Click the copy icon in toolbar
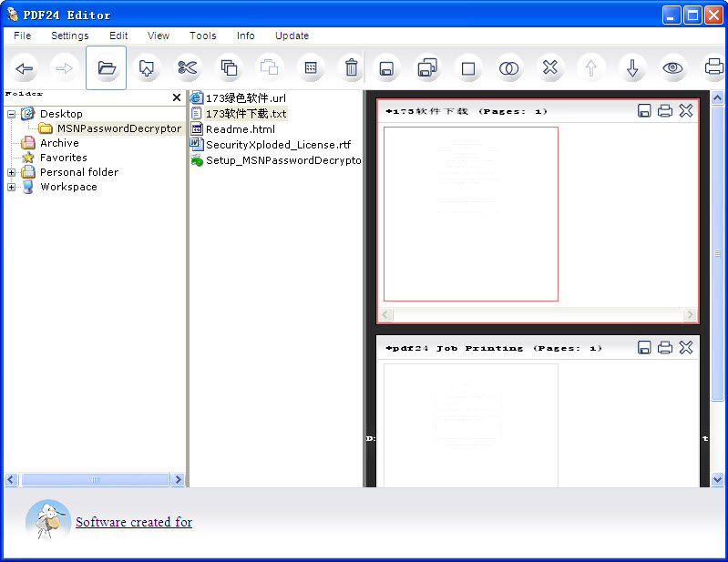The width and height of the screenshot is (728, 562). coord(229,68)
